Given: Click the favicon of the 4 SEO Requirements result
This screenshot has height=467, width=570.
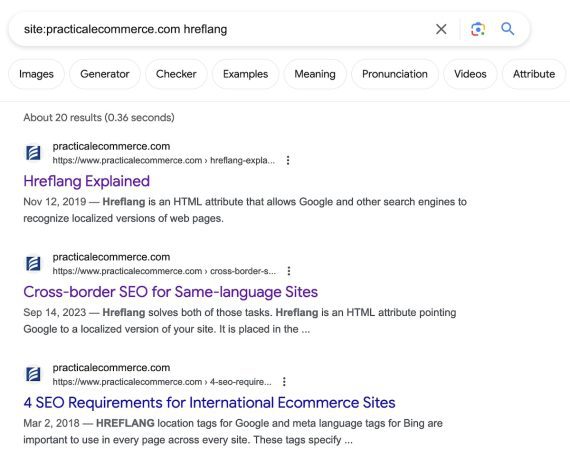Looking at the screenshot, I should point(33,374).
